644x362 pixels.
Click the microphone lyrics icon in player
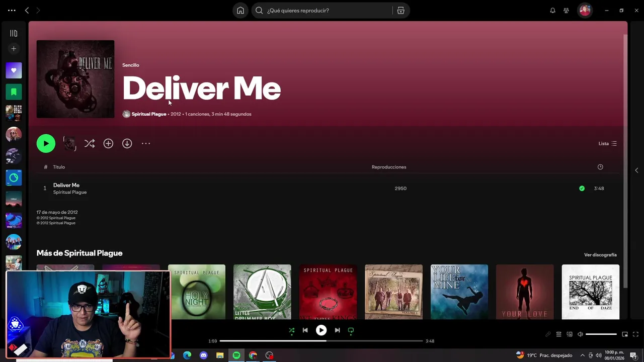tap(548, 334)
